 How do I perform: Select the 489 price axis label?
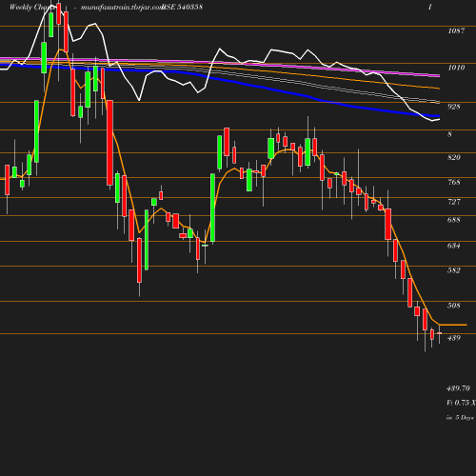pos(454,338)
